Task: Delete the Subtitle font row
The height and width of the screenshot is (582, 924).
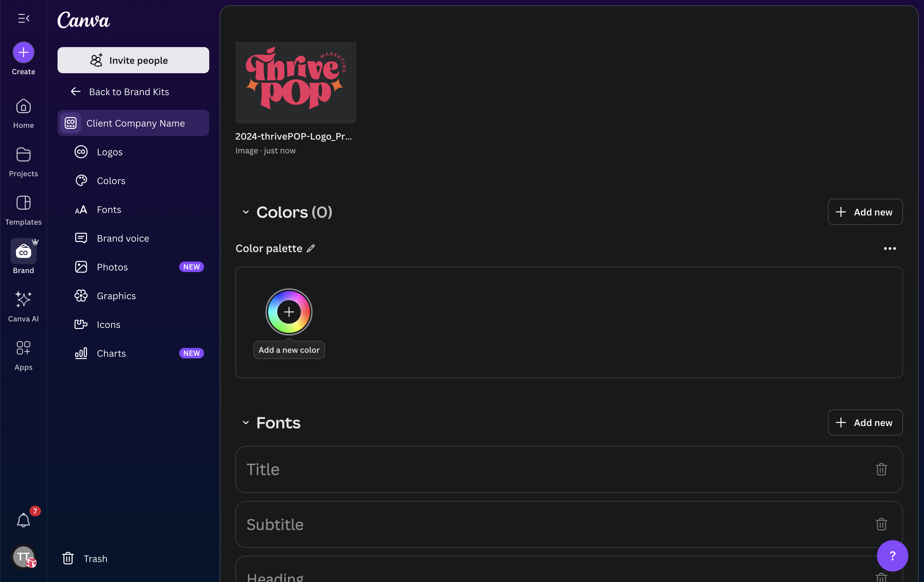Action: (x=881, y=524)
